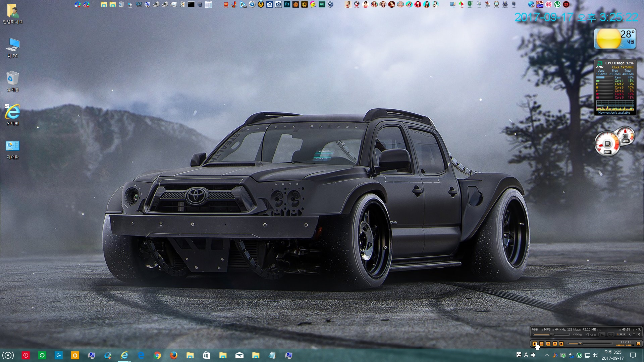The width and height of the screenshot is (644, 362).
Task: Open uTorrent tray icon in system tray
Action: click(579, 355)
